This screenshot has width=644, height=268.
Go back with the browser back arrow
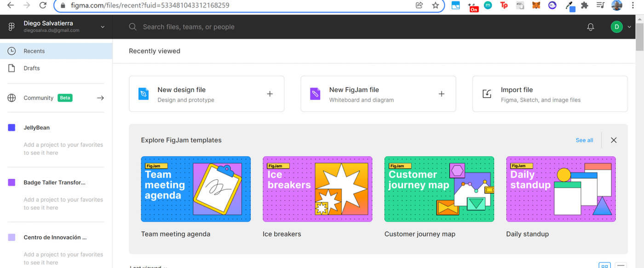click(x=11, y=6)
